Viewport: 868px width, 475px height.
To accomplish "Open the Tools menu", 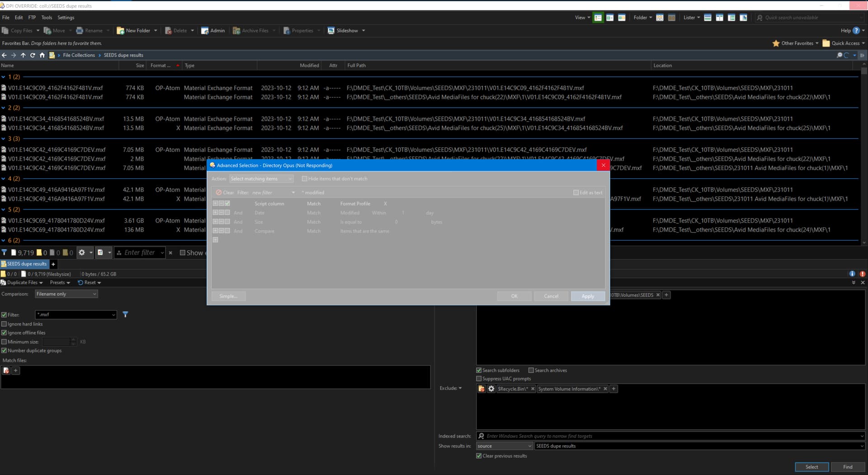I will click(47, 18).
